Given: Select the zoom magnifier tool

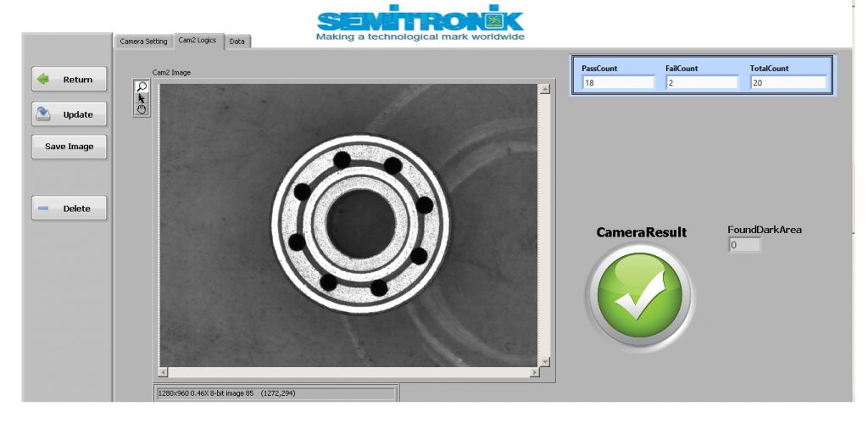Looking at the screenshot, I should click(142, 86).
